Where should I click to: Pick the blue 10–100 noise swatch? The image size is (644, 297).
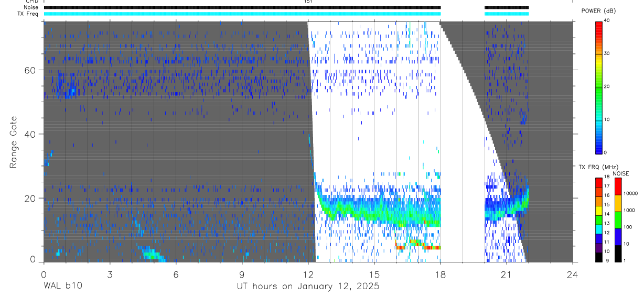(x=617, y=237)
